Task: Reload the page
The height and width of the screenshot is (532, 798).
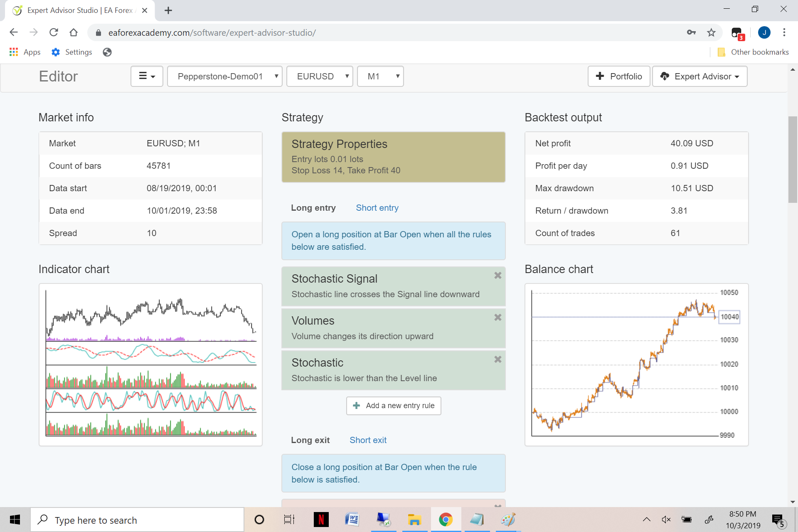Action: coord(54,32)
